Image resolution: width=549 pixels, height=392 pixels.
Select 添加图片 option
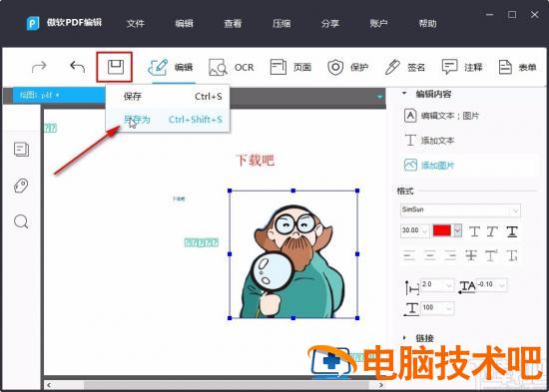(x=429, y=166)
